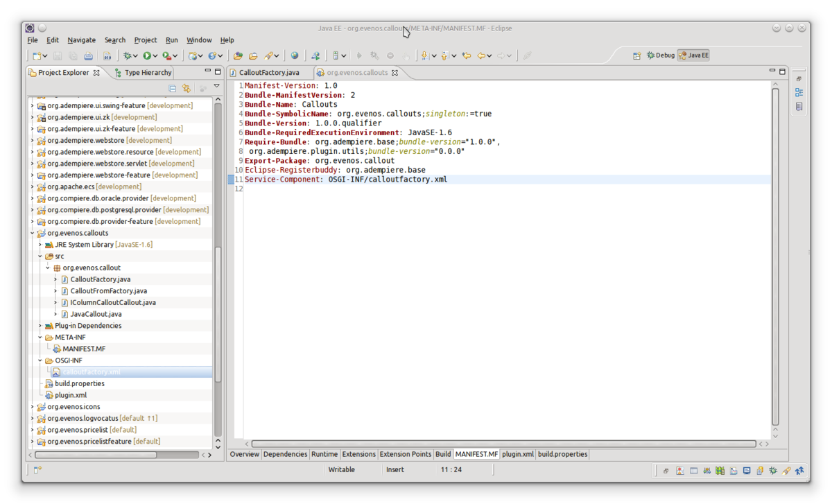Switch to the Debug perspective

pyautogui.click(x=660, y=55)
